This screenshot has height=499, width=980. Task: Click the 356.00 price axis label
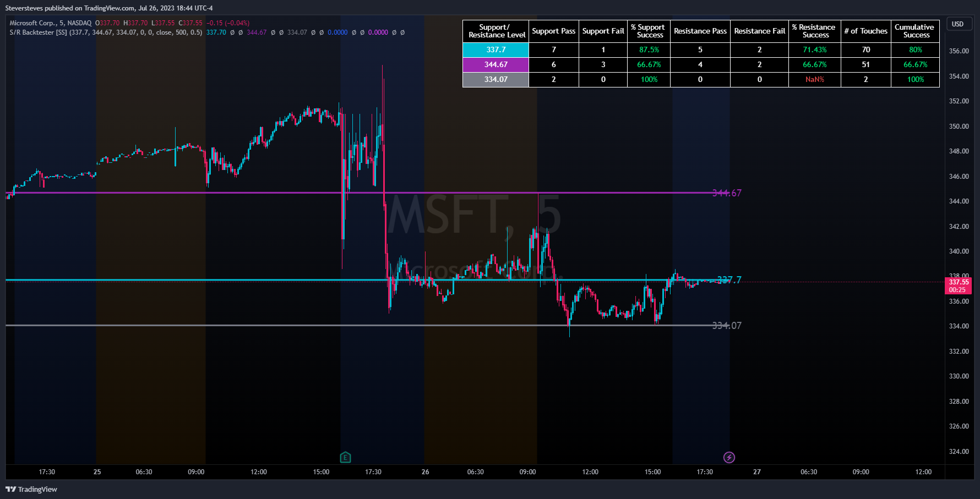[x=959, y=51]
